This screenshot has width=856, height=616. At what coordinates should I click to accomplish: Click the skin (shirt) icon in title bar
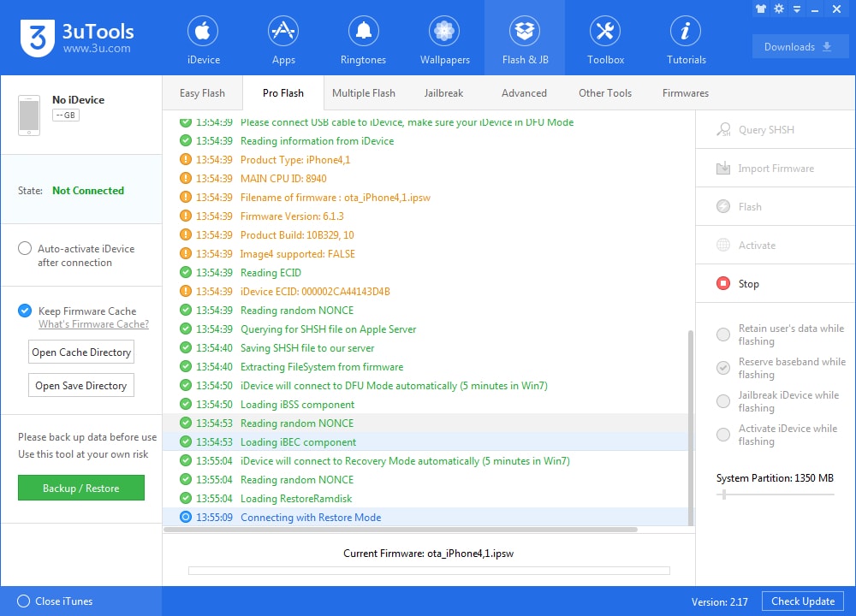click(x=760, y=9)
